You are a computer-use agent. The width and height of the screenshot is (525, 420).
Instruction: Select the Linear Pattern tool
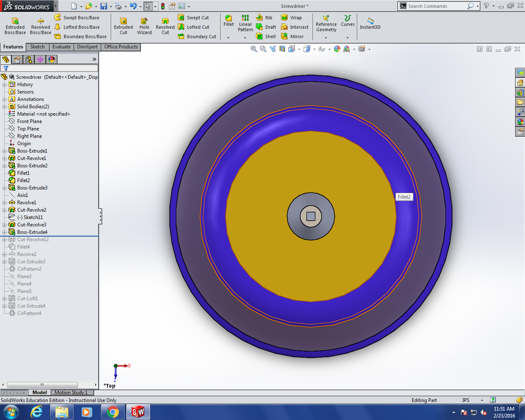point(245,23)
